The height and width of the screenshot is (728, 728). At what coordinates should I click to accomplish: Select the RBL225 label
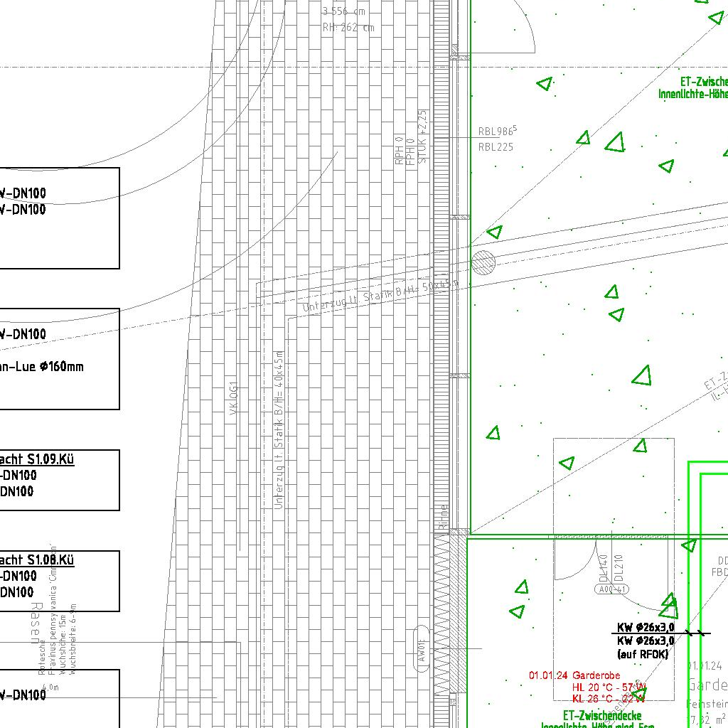point(496,147)
